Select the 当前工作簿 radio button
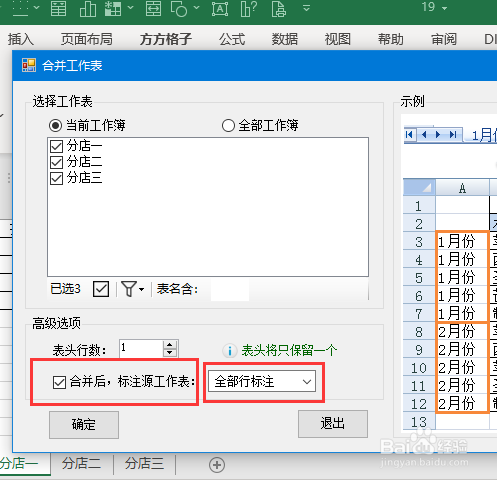This screenshot has height=480, width=497. (x=55, y=126)
